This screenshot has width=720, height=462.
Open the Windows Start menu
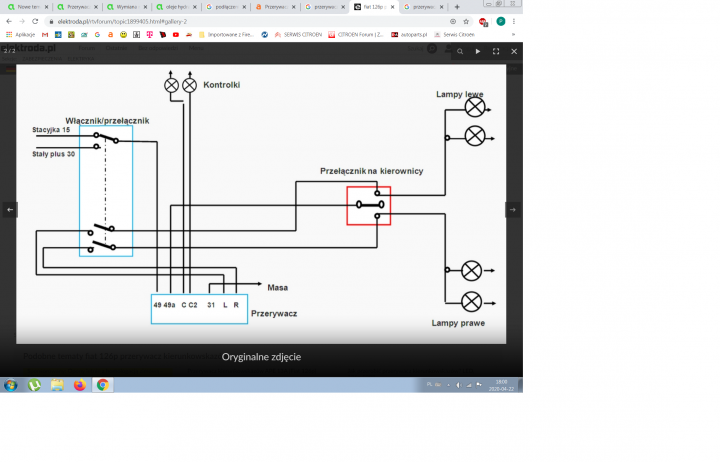pyautogui.click(x=10, y=385)
